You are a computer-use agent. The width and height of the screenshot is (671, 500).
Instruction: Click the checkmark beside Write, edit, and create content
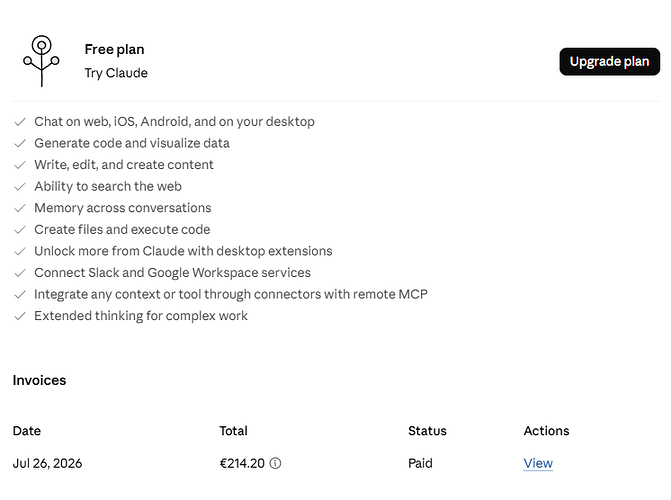point(20,165)
